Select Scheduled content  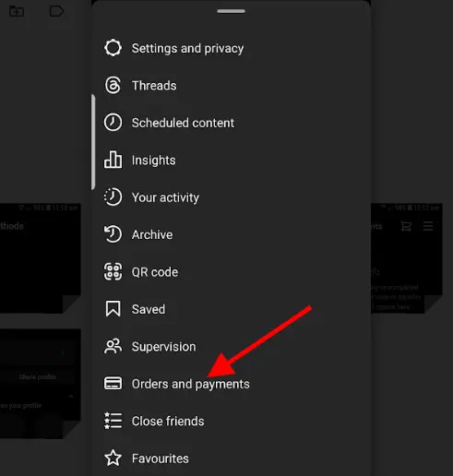click(x=183, y=123)
